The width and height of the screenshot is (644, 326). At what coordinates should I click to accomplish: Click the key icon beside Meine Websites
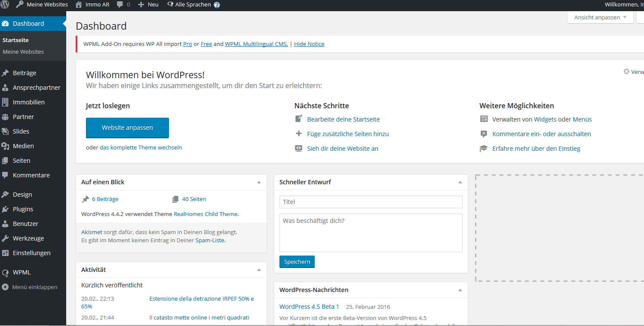pyautogui.click(x=20, y=5)
